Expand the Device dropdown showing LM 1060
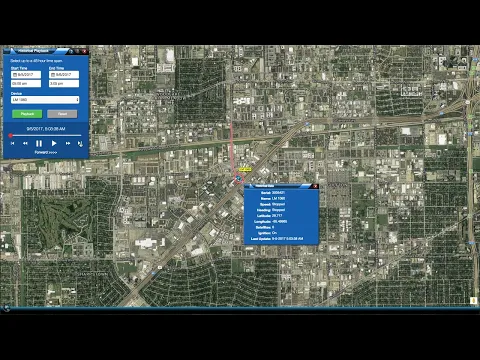This screenshot has height=360, width=480. [45, 100]
